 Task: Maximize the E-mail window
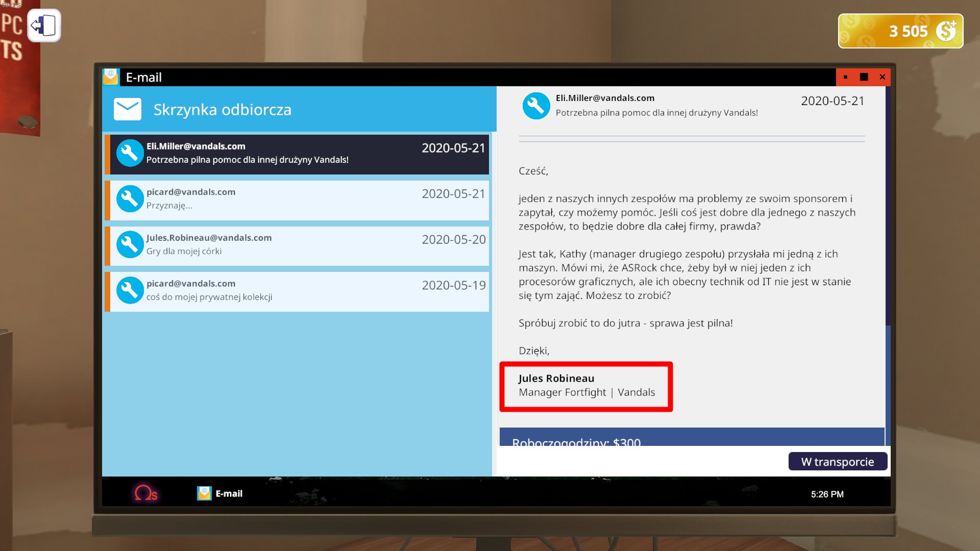pyautogui.click(x=864, y=77)
